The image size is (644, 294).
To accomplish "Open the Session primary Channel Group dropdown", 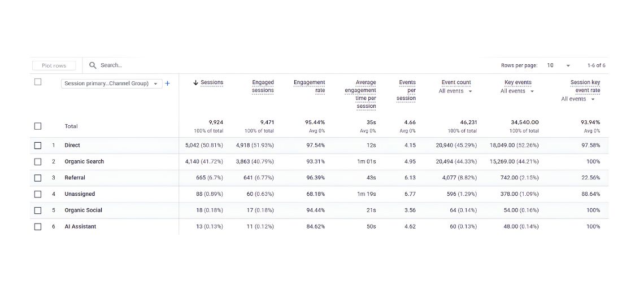I will pos(112,84).
